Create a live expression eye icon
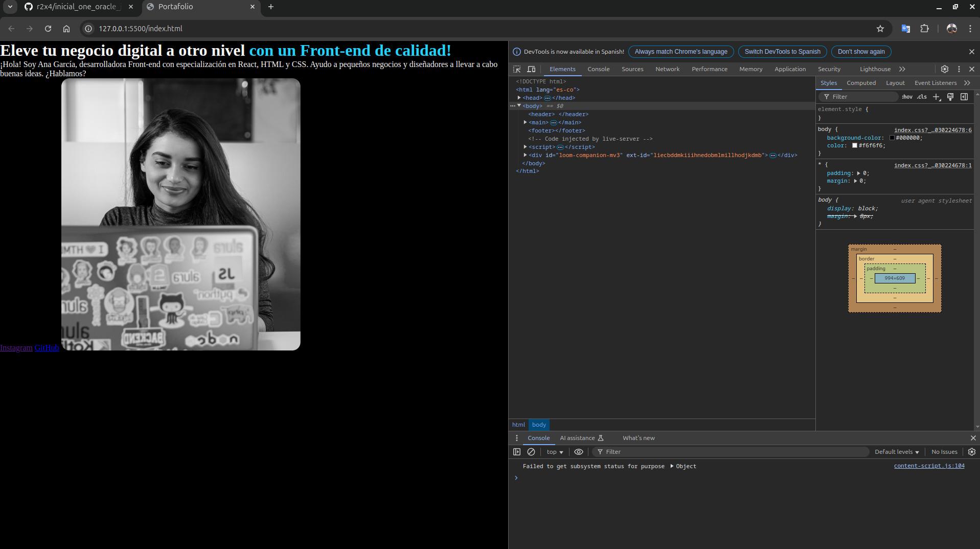 pos(579,452)
